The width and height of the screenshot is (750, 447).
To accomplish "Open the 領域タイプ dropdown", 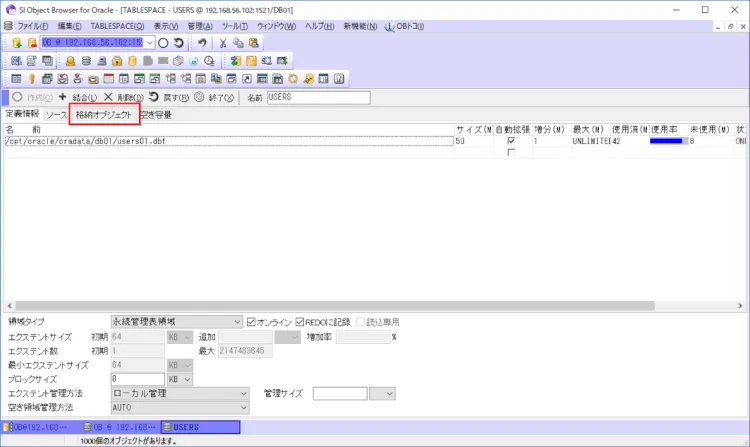I will (x=237, y=322).
